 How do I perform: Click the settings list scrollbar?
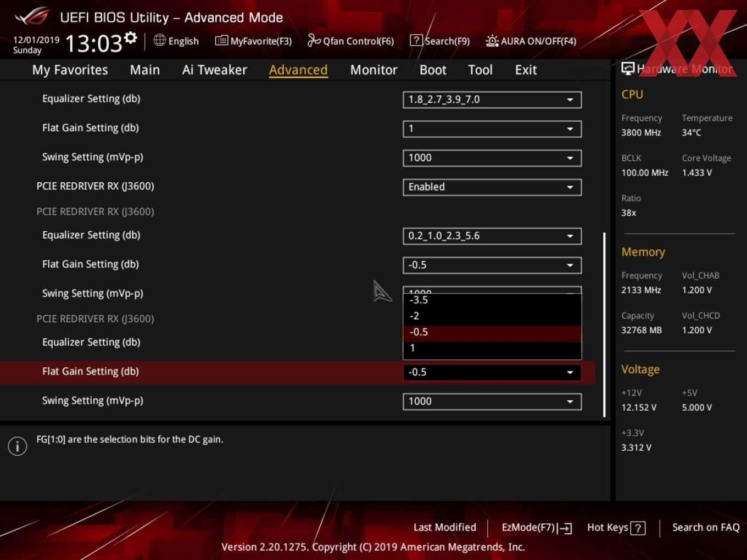click(x=604, y=324)
